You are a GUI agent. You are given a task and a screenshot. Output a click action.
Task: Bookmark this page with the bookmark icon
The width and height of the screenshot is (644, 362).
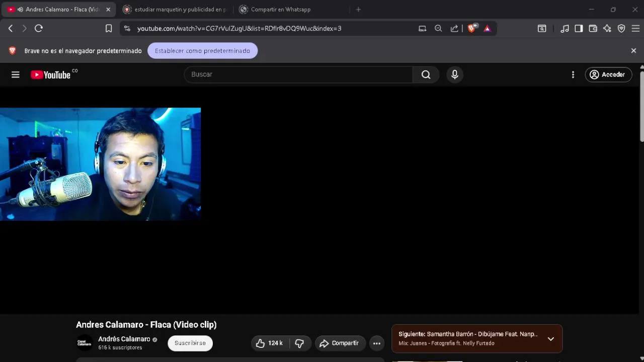point(109,29)
